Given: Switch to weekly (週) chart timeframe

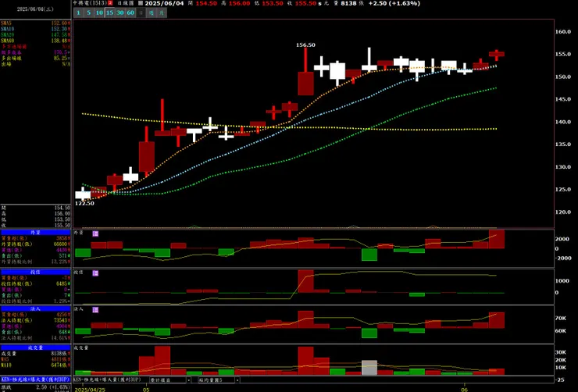Looking at the screenshot, I should tap(151, 13).
